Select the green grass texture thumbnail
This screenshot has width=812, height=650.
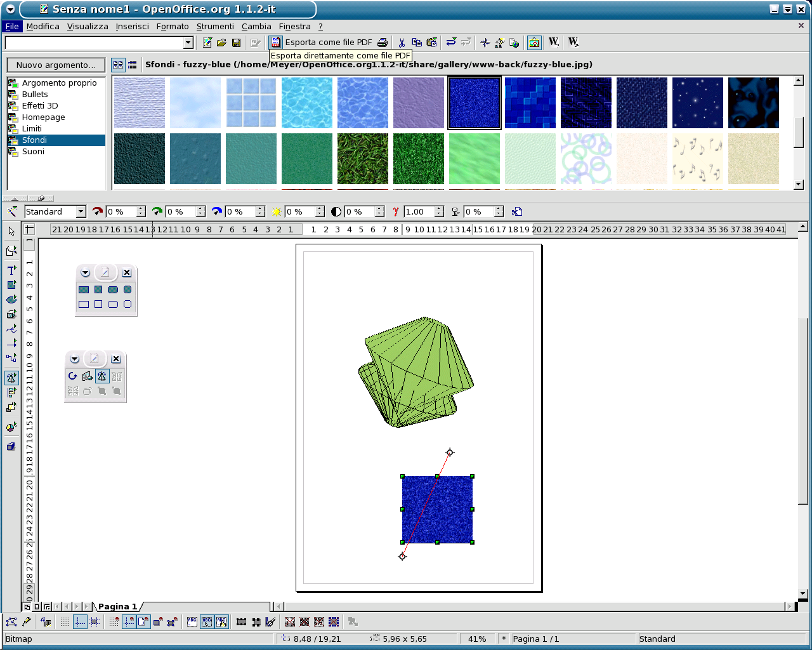(363, 159)
